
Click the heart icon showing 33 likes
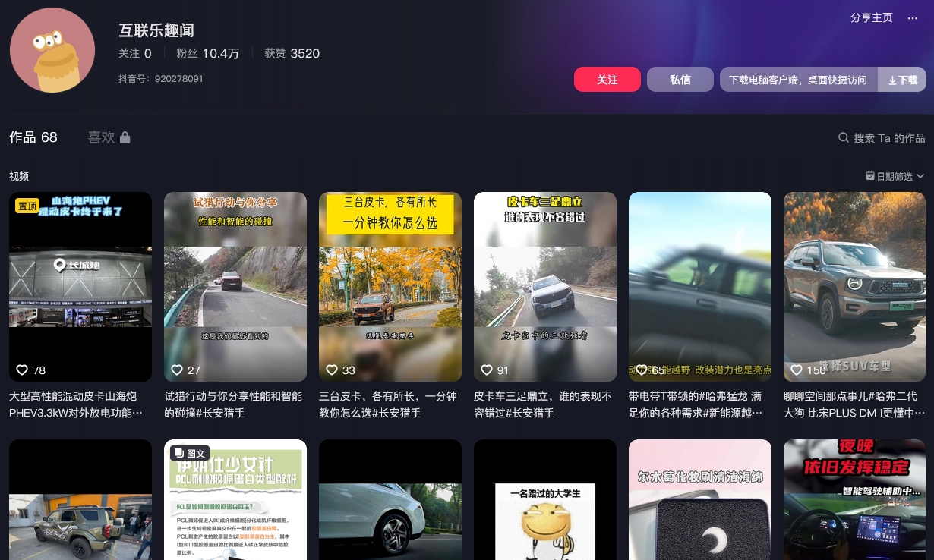point(332,370)
